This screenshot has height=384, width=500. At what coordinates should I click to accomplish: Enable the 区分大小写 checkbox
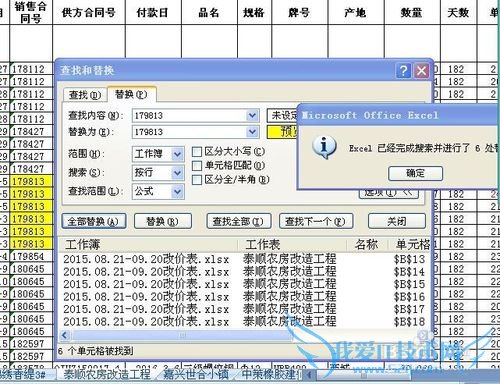tap(197, 152)
